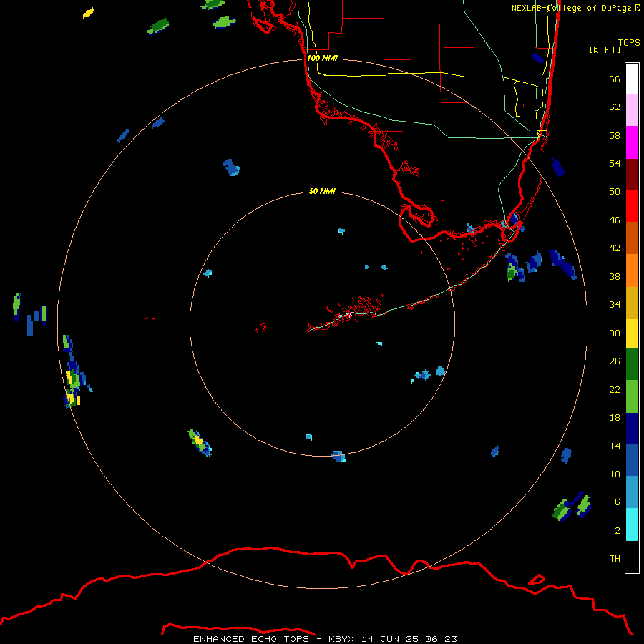Click the legend value 46
Image resolution: width=644 pixels, height=644 pixels.
[615, 220]
